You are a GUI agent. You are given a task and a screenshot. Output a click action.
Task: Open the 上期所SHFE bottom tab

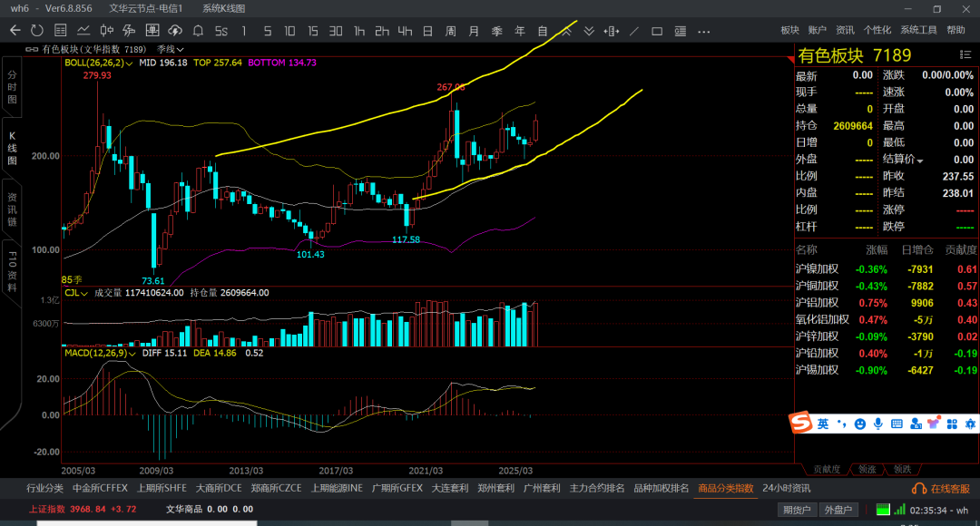coord(162,488)
